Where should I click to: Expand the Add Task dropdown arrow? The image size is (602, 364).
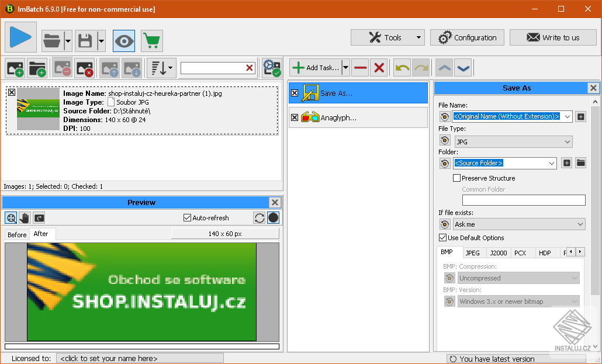345,68
